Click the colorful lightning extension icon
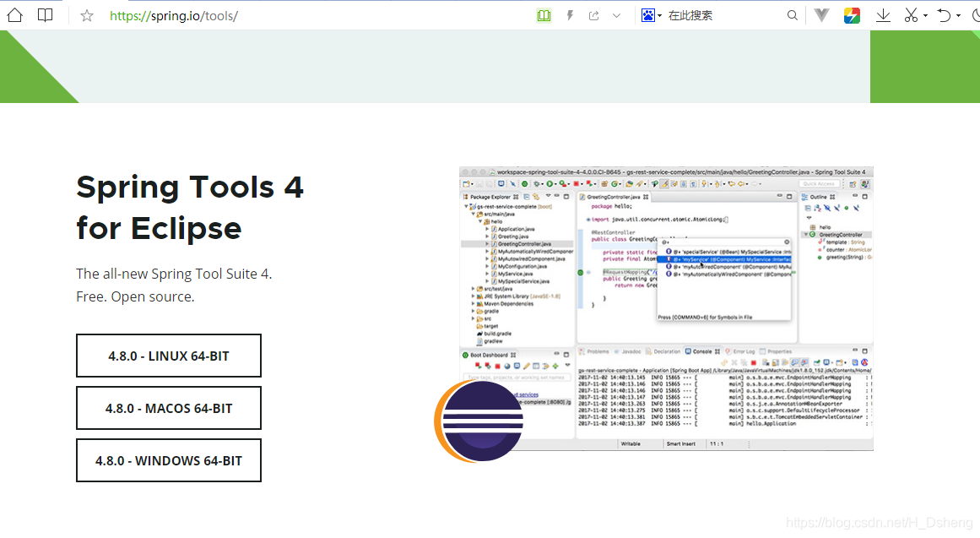The height and width of the screenshot is (538, 980). coord(852,16)
